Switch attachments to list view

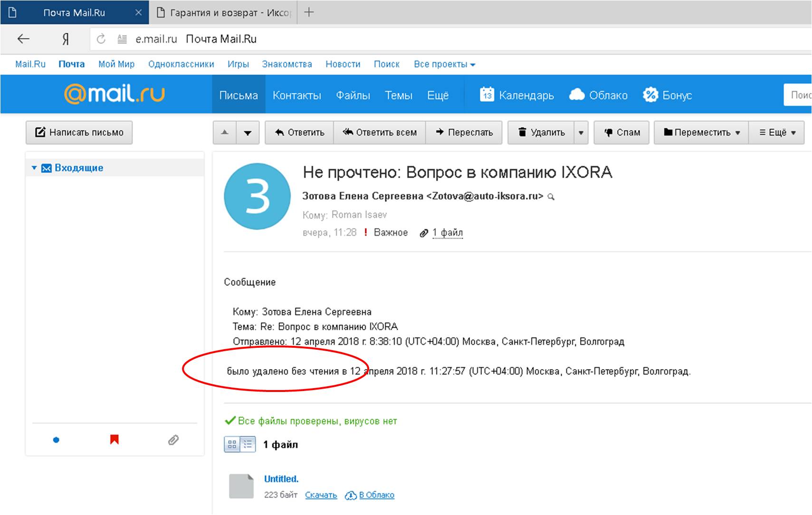click(248, 444)
